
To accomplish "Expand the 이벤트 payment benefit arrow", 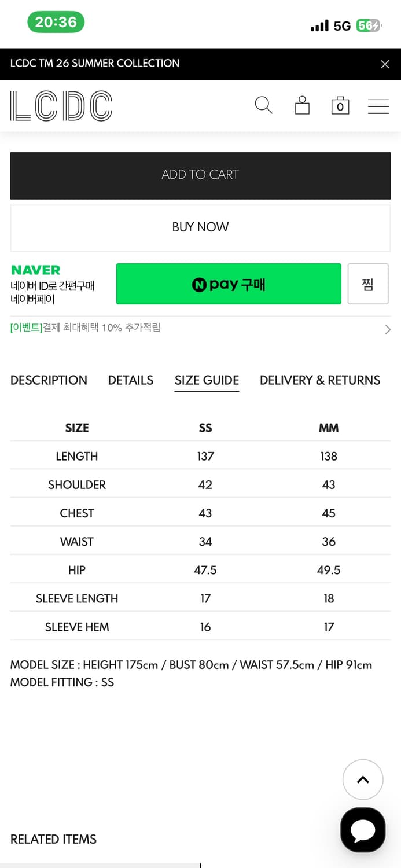I will click(387, 329).
